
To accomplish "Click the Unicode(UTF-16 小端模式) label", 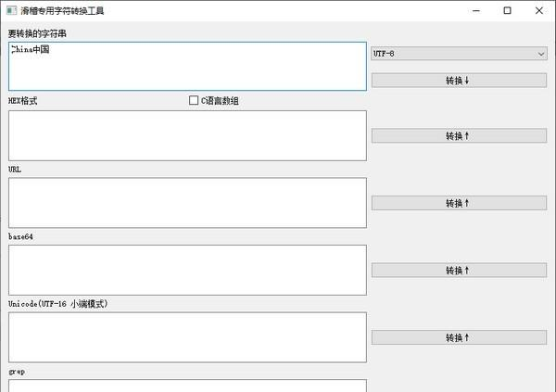I will (58, 304).
